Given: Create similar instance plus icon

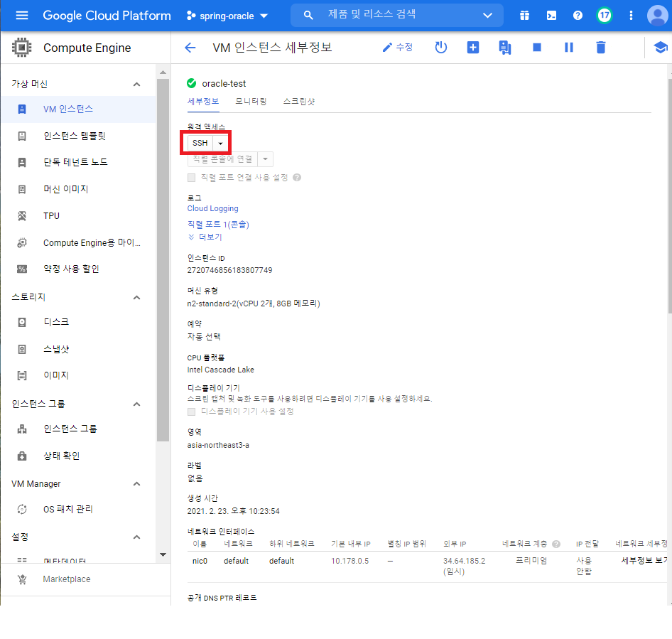Looking at the screenshot, I should tap(472, 47).
